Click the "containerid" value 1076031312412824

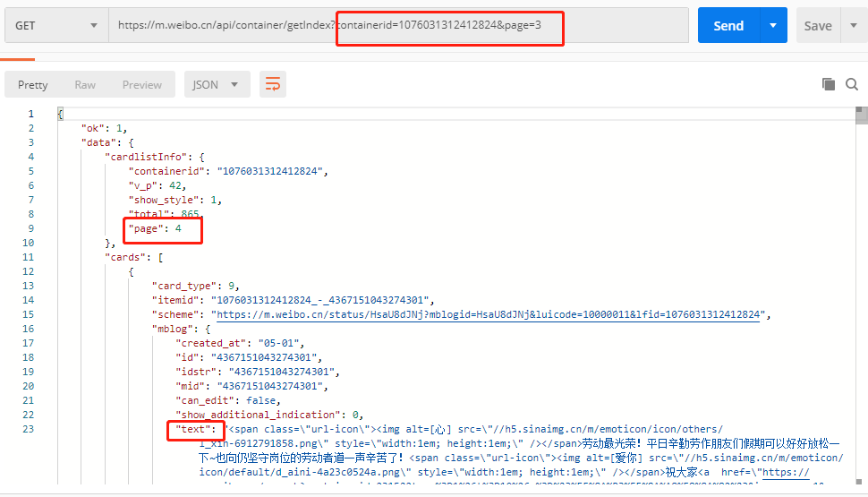(269, 171)
